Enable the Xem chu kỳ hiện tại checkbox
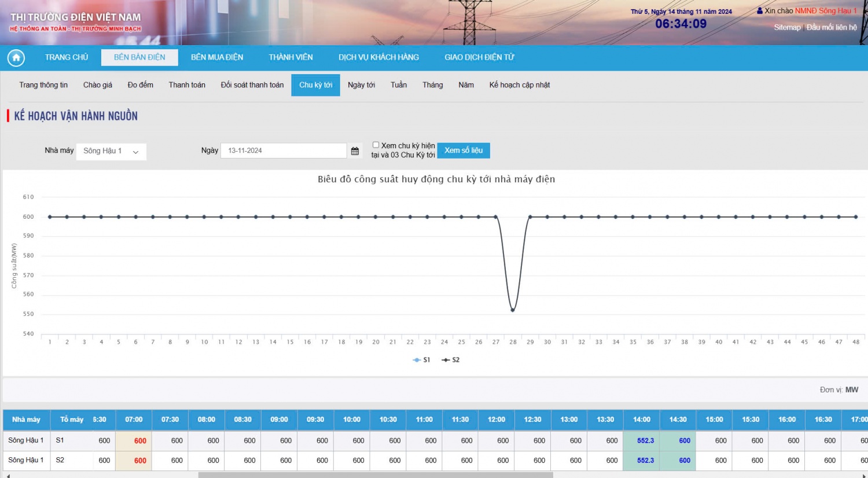Image resolution: width=868 pixels, height=478 pixels. point(376,145)
